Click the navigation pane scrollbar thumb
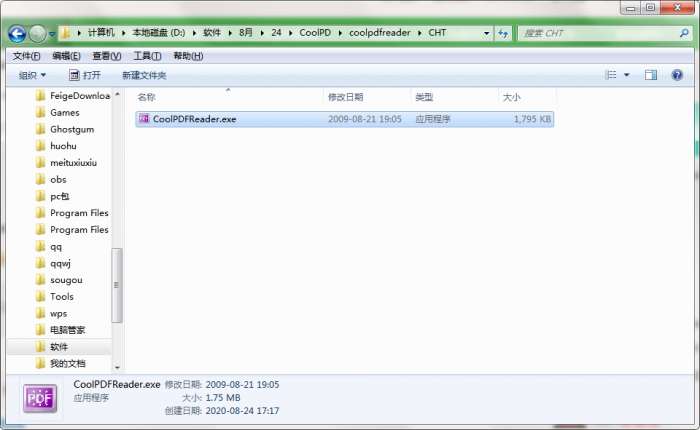Viewport: 700px width, 430px height. 117,285
